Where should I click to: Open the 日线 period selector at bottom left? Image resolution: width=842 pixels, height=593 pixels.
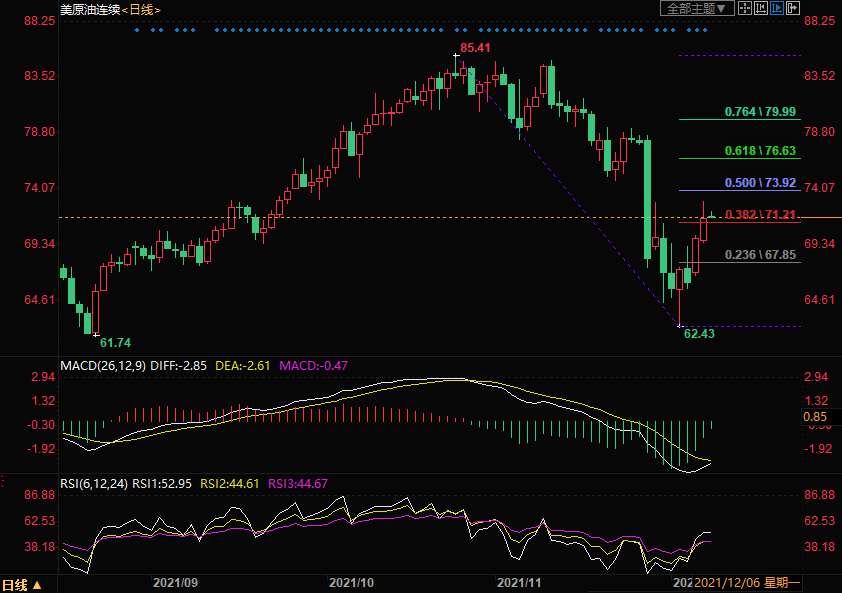(22, 585)
